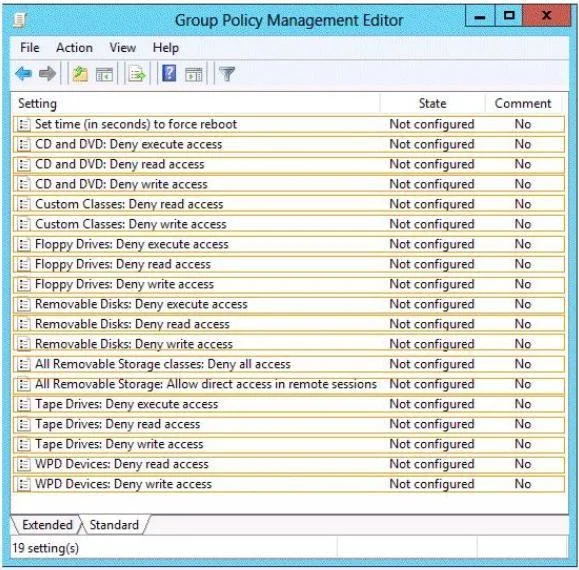Select WPD Devices: Deny read access setting
579x570 pixels.
289,464
